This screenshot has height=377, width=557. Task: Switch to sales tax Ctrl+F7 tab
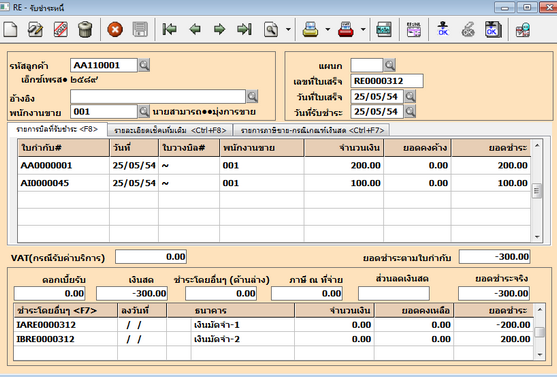[x=312, y=130]
